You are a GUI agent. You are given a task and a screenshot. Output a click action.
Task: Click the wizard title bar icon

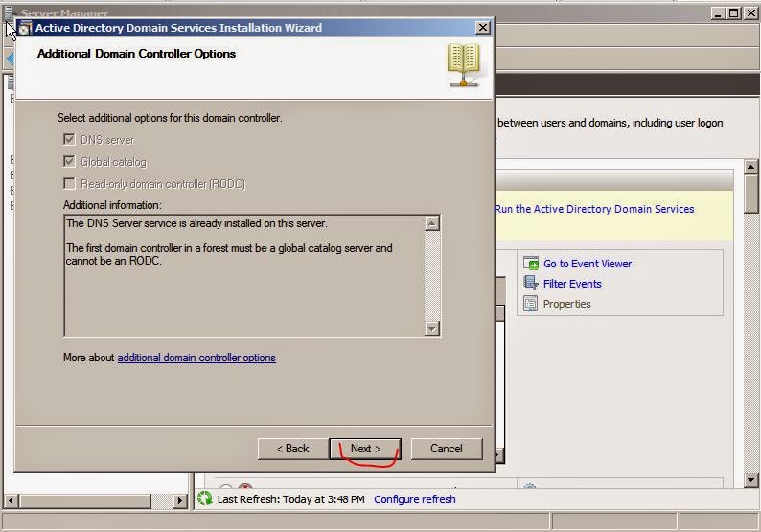coord(25,28)
